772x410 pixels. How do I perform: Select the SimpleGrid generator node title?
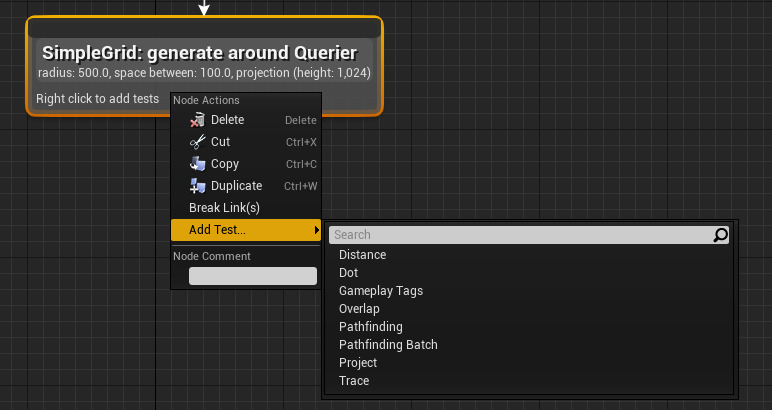(199, 53)
